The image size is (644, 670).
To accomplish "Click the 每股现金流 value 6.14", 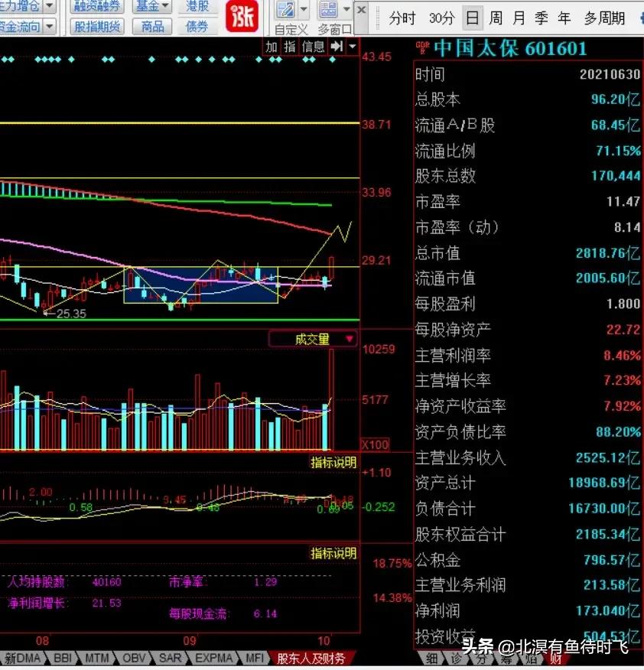I will pyautogui.click(x=265, y=614).
